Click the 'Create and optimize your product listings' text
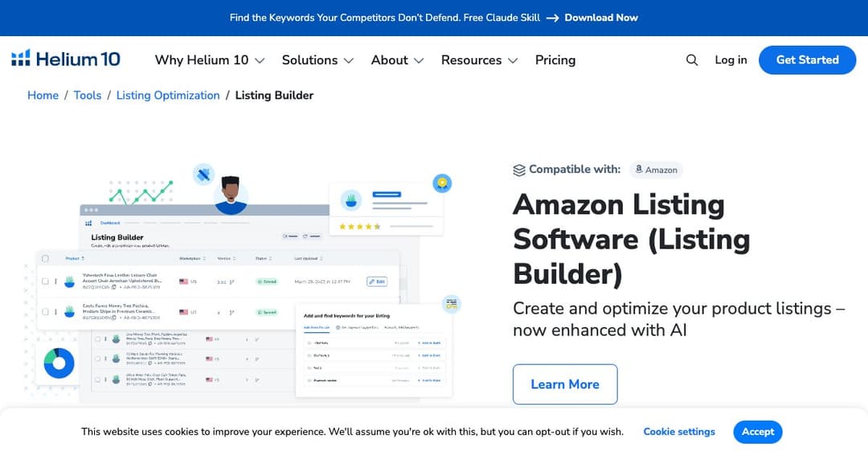Image resolution: width=868 pixels, height=456 pixels. [678, 319]
